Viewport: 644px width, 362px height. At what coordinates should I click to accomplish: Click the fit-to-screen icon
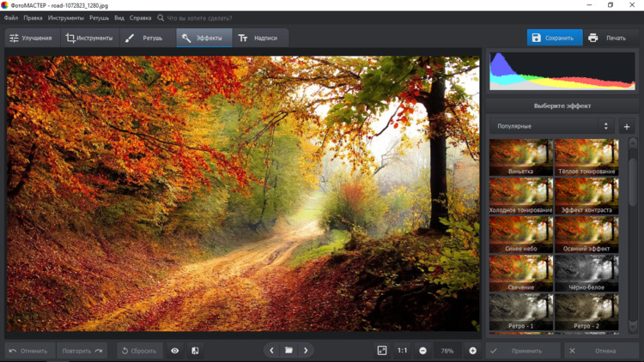pos(382,351)
